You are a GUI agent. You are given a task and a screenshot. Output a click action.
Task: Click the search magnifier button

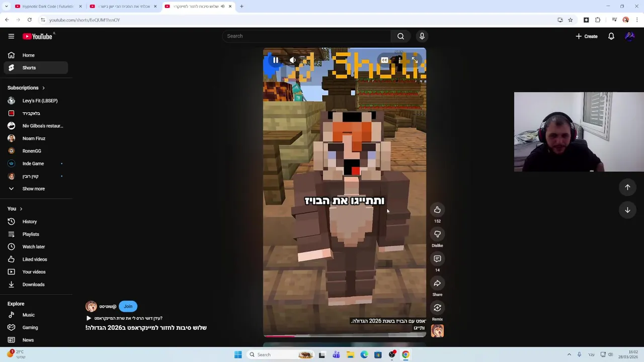pos(400,36)
